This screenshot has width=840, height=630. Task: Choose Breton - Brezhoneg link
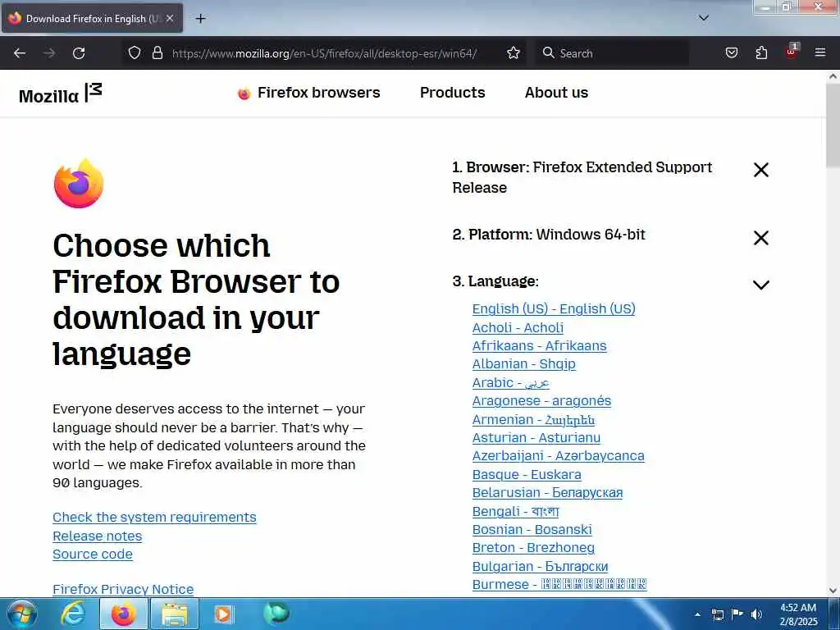(533, 548)
